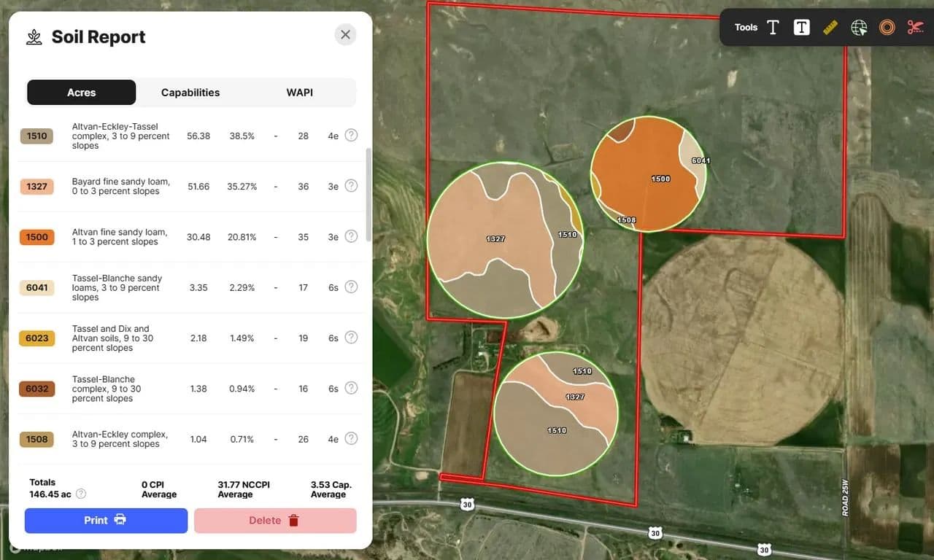Click the help icon beside Totals acreage
Viewport: 934px width, 560px height.
81,494
